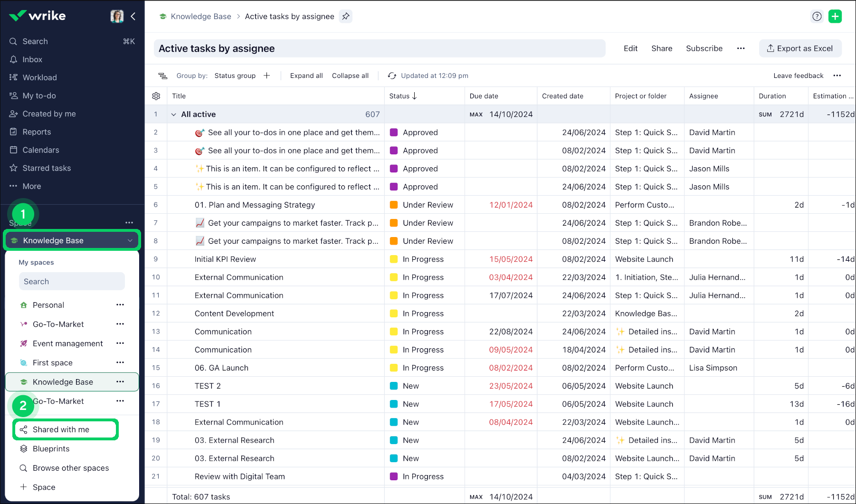Open Inbox from the sidebar

(x=32, y=59)
